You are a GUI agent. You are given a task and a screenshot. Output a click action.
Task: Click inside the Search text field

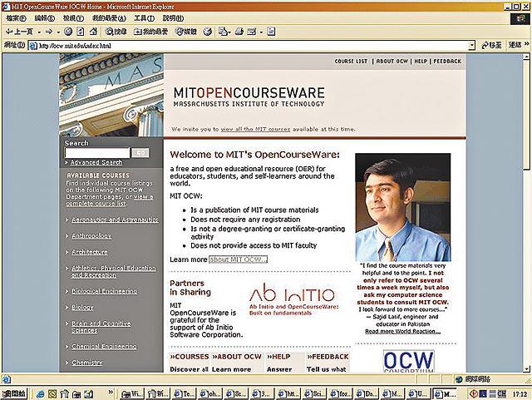[97, 153]
